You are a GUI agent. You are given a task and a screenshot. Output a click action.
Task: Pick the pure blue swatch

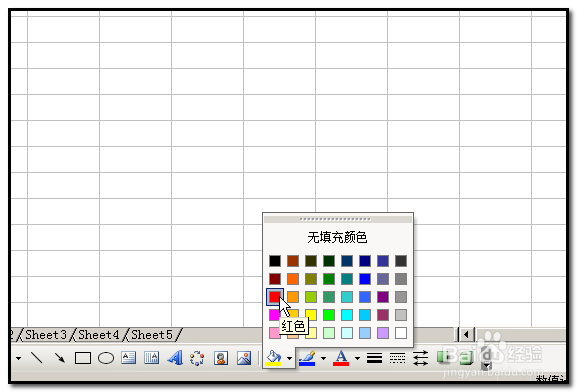pos(365,279)
